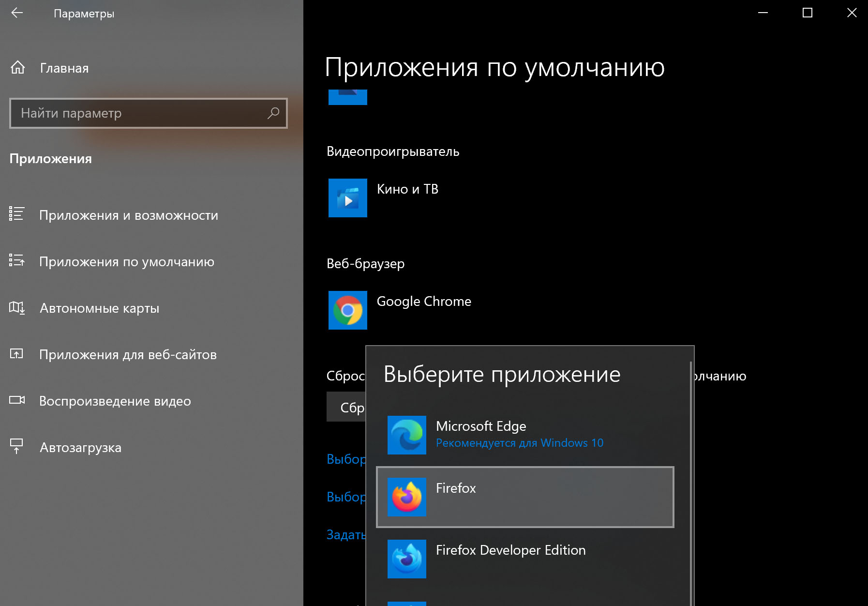Viewport: 868px width, 606px height.
Task: Choose Firefox Developer Edition in picker
Action: [525, 559]
